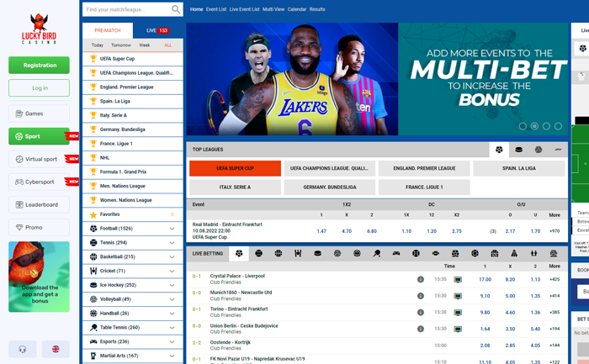The width and height of the screenshot is (589, 364).
Task: Click the green Registration button
Action: tap(39, 66)
